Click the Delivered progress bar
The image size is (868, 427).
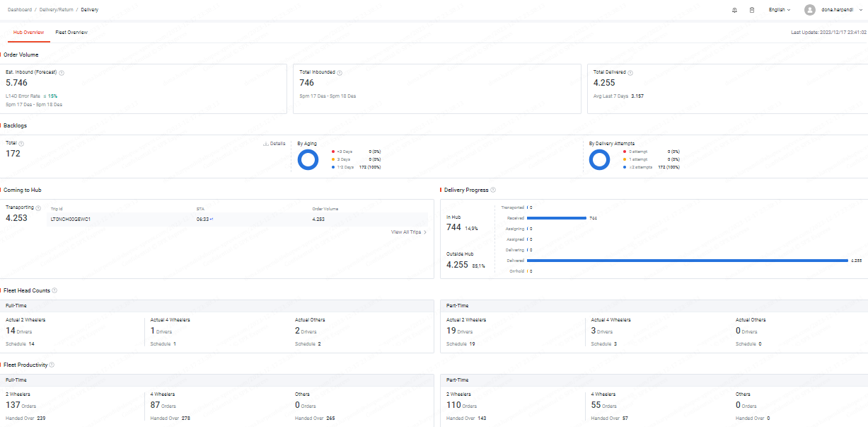pos(687,261)
